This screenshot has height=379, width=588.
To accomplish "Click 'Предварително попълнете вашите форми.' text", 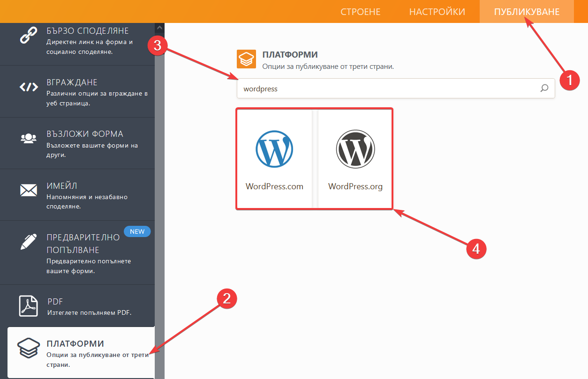I will [x=89, y=266].
